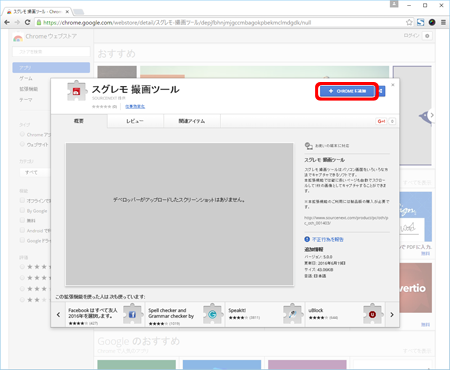Switch to the レビュー tab
The image size is (450, 370).
[135, 121]
